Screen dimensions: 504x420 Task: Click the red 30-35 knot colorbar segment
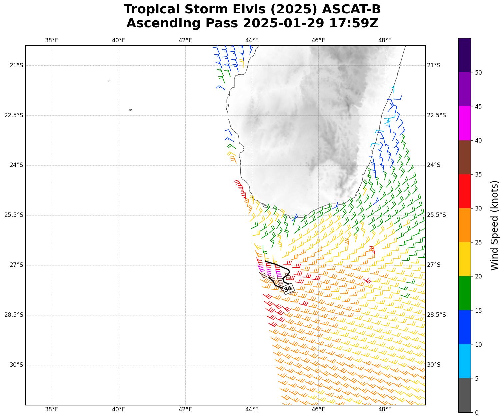tap(464, 191)
